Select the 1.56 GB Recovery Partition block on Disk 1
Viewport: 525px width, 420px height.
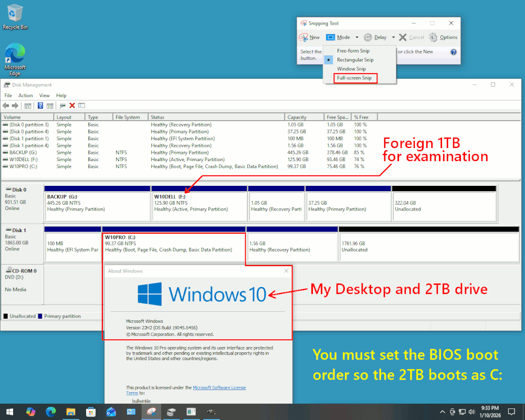tap(292, 244)
